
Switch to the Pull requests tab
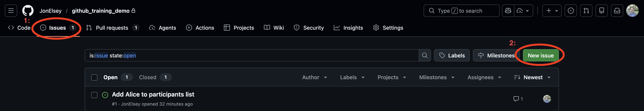pyautogui.click(x=112, y=28)
